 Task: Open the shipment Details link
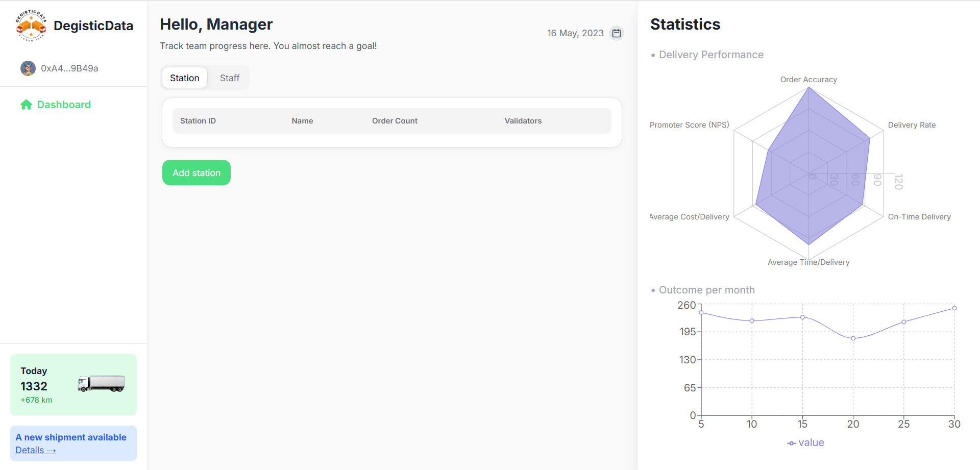(x=35, y=450)
